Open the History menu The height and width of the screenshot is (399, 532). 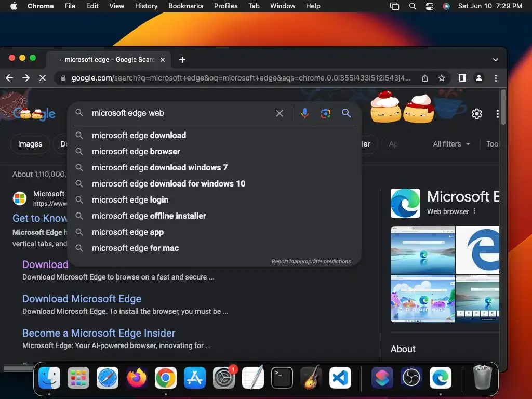click(146, 6)
